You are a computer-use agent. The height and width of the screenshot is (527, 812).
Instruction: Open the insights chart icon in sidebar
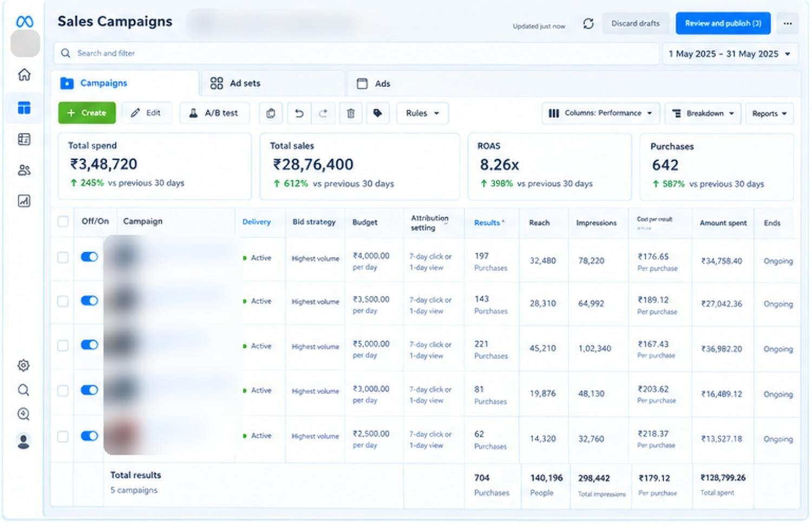point(24,201)
